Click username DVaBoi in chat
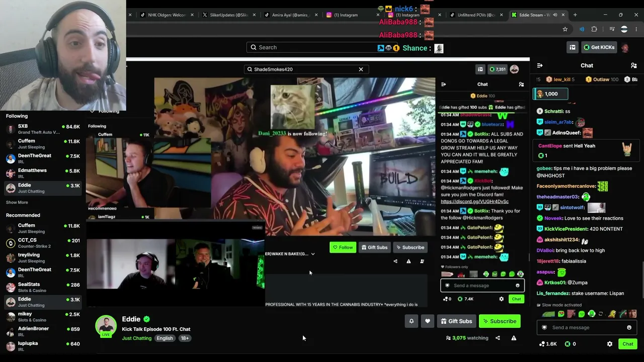 [x=545, y=250]
